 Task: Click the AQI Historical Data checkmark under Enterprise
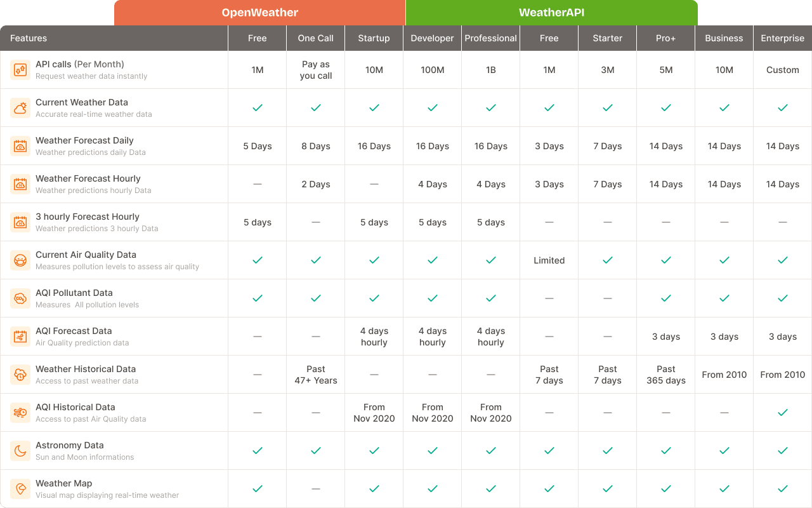click(782, 413)
